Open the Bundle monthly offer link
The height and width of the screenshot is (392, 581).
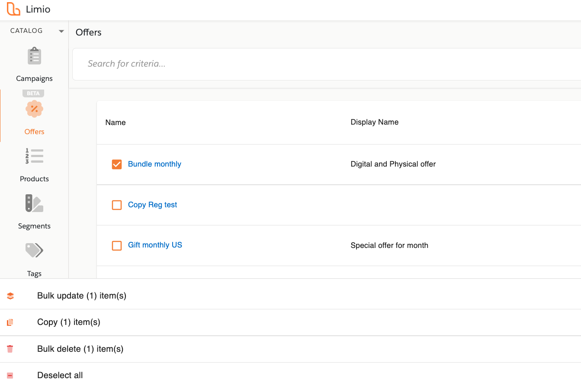154,164
